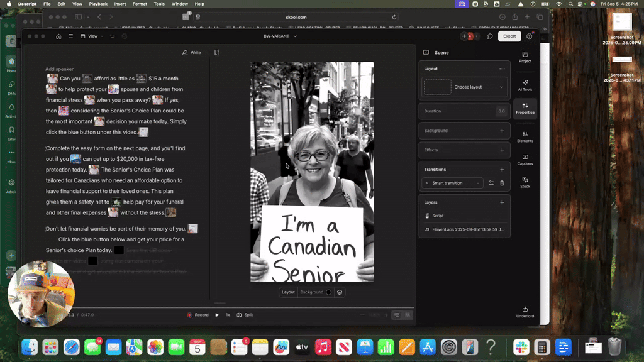Zoom out the timeline with minus icon
The image size is (644, 362).
(x=362, y=315)
